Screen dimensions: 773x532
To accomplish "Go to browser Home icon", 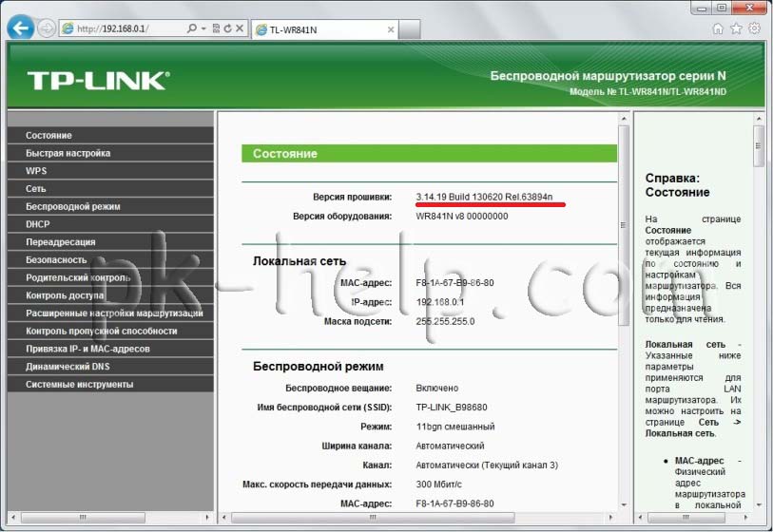I will click(x=718, y=28).
